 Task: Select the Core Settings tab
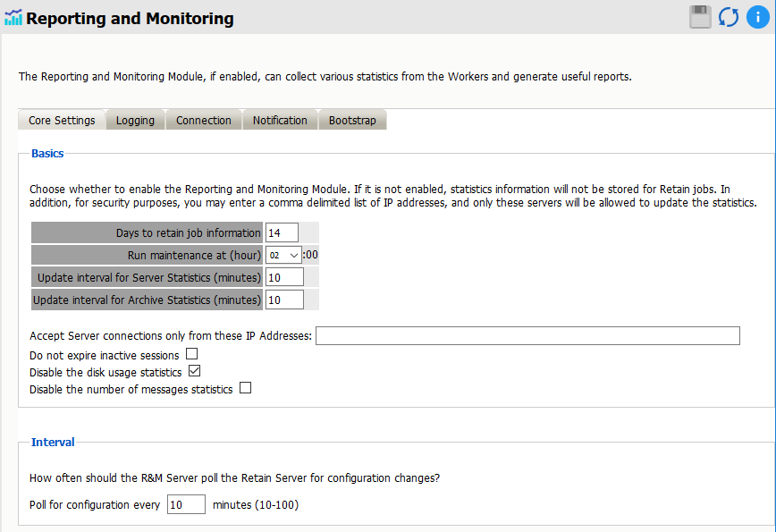pos(62,121)
